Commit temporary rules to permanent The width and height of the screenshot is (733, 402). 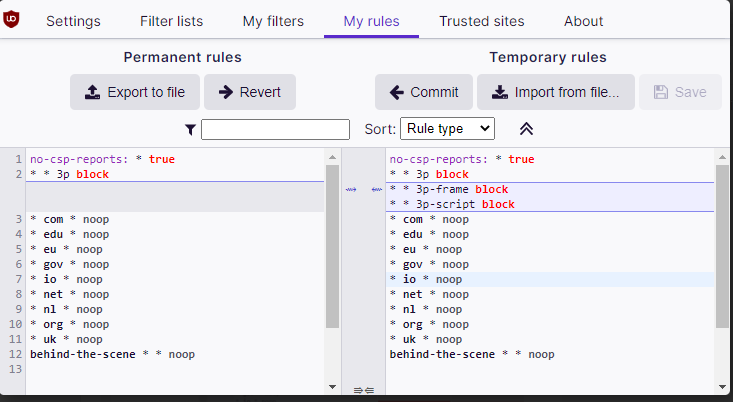click(424, 92)
